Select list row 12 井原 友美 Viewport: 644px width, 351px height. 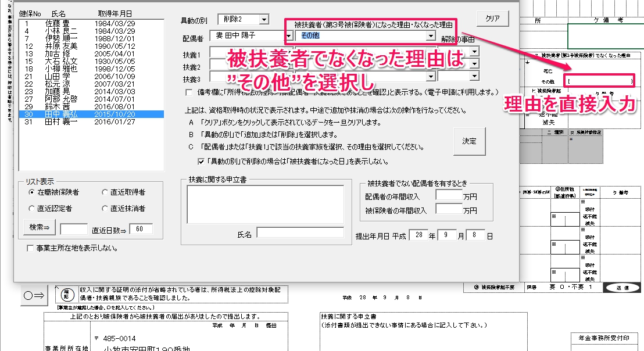coord(91,46)
